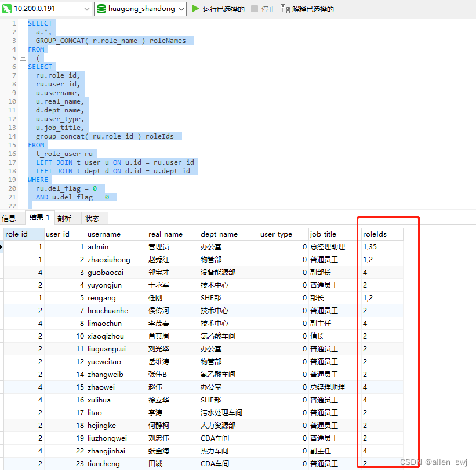Click the real_name cell 张伟B
Viewport: 476px width, 472px height.
(x=173, y=374)
